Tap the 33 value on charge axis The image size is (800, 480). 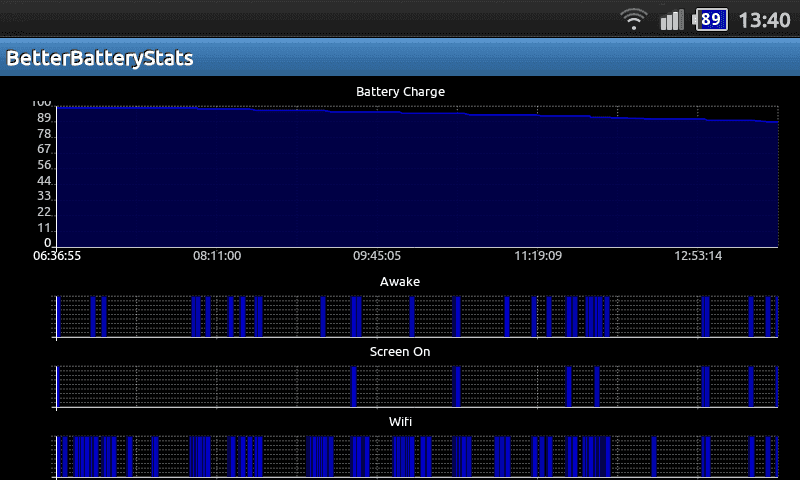pos(44,196)
